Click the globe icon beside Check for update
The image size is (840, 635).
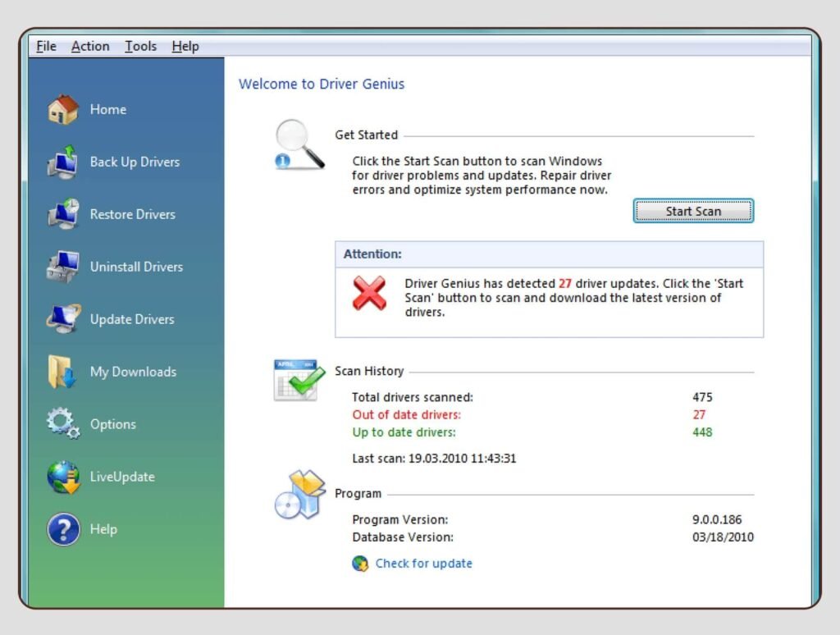point(360,563)
